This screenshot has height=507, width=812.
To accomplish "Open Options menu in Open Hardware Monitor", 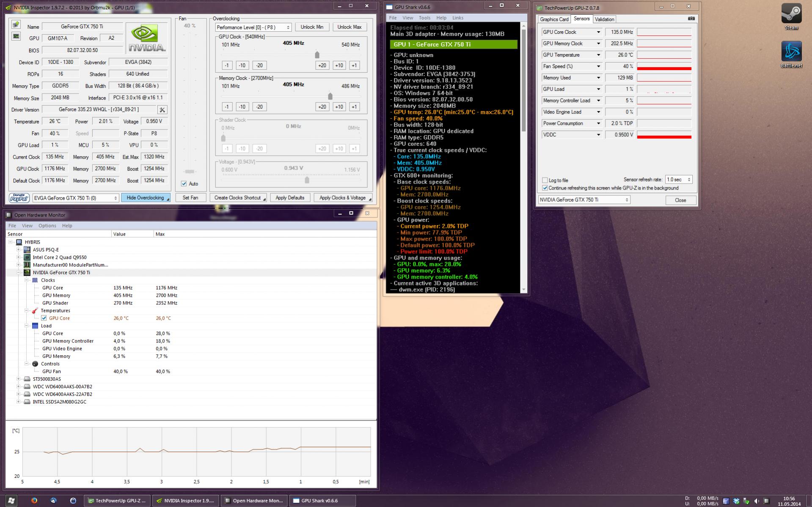I will click(47, 225).
